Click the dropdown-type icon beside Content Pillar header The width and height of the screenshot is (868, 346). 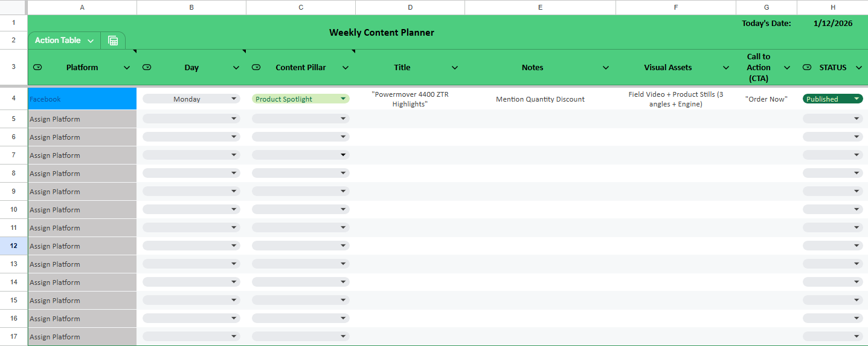pos(256,67)
